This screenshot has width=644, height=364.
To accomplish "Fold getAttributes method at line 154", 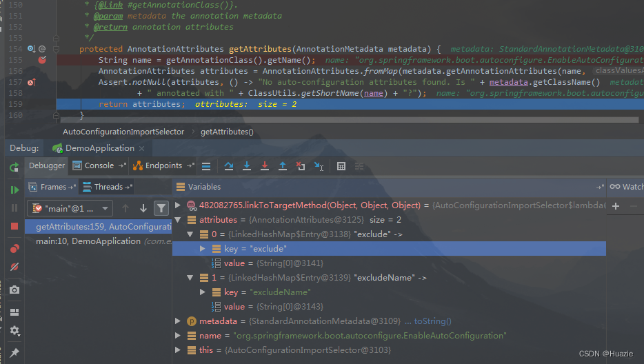I will 57,50.
